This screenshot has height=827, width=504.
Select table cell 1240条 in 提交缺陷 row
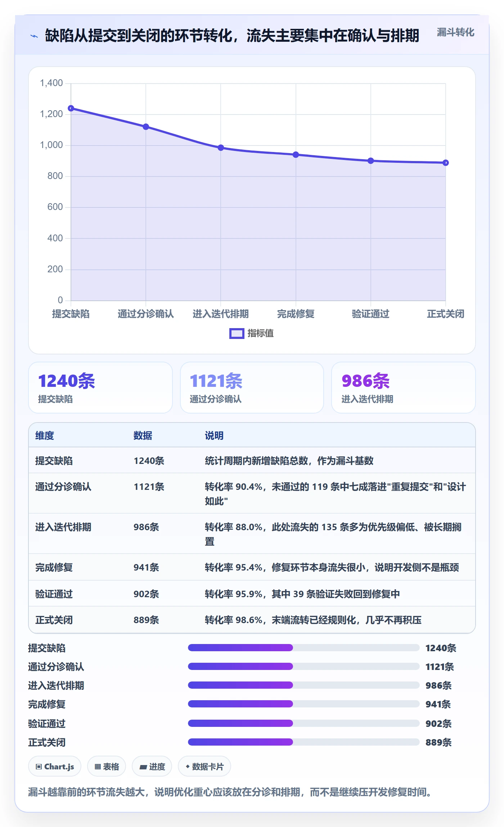149,461
